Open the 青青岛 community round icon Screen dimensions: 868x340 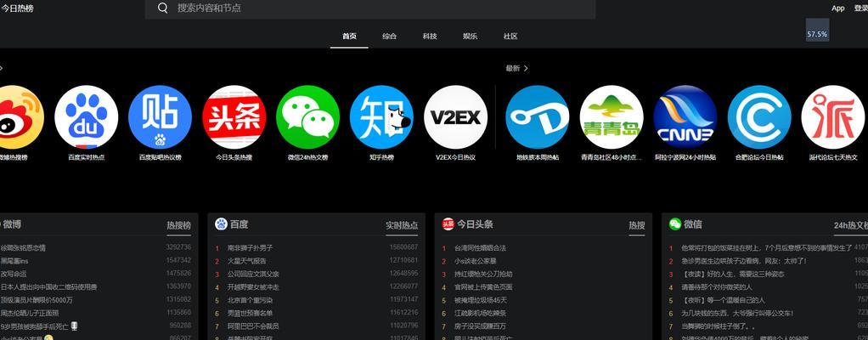612,116
